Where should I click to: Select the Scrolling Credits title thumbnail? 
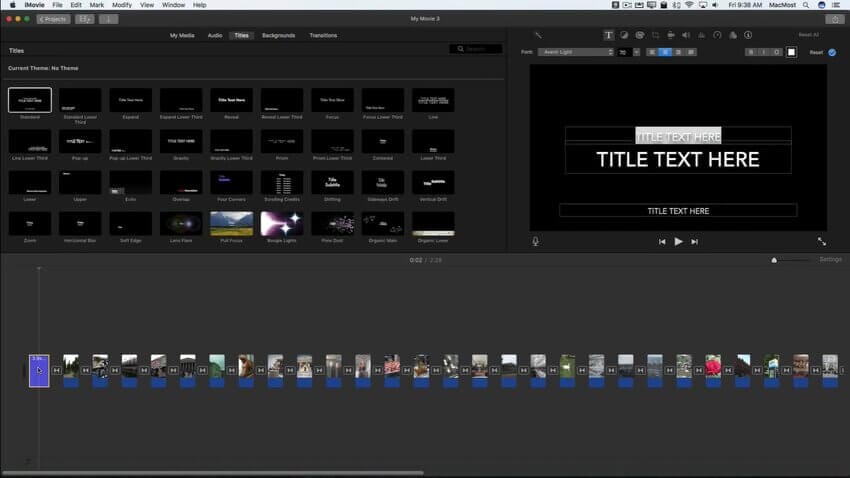click(282, 183)
